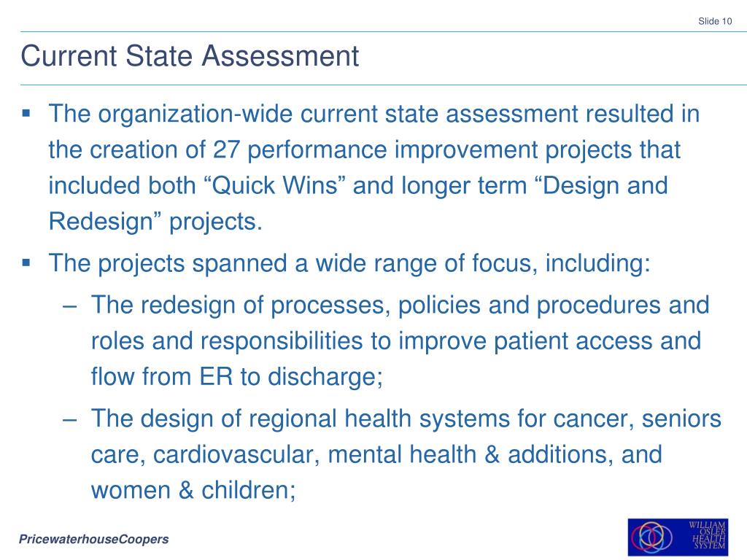The width and height of the screenshot is (747, 560).
Task: Click the second square bullet marker
Action: point(26,262)
